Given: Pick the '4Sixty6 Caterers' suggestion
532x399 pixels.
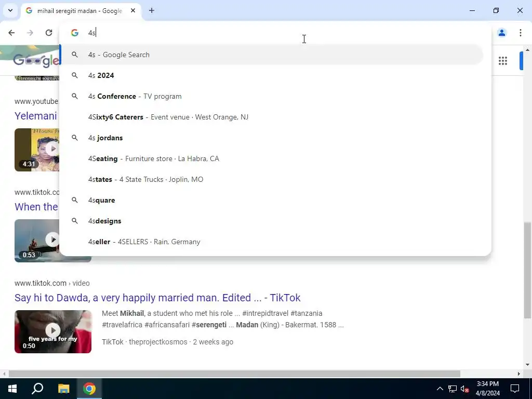Looking at the screenshot, I should pos(271,117).
